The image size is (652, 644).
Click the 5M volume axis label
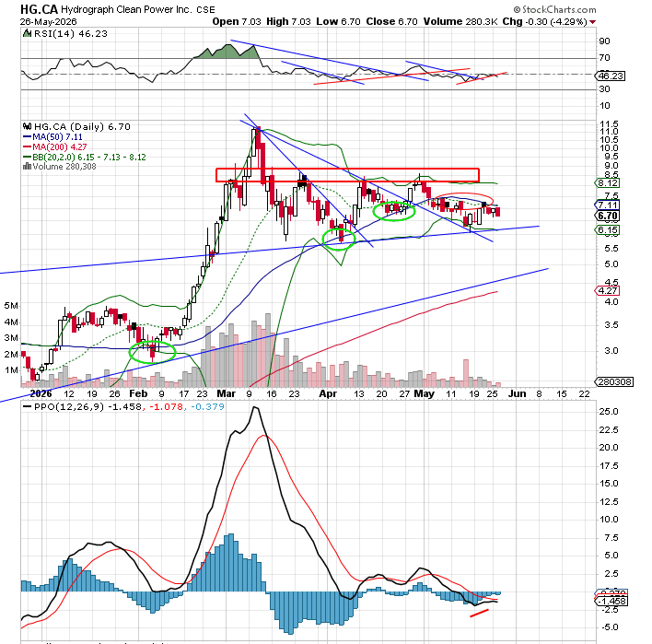coord(11,306)
